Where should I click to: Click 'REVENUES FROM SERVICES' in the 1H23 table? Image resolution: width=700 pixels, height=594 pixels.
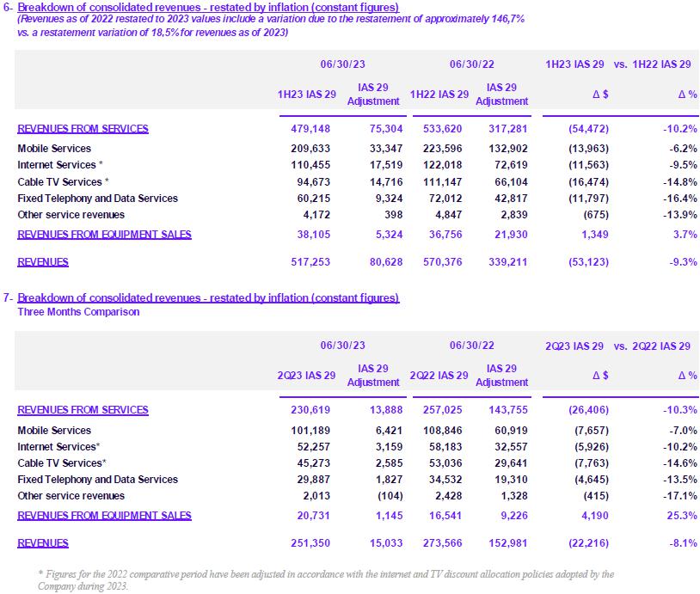tap(83, 129)
